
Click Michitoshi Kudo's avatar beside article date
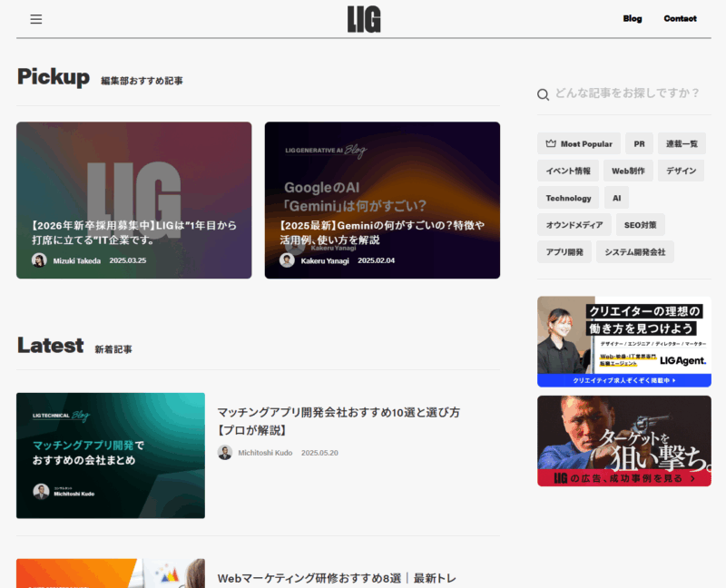[225, 453]
